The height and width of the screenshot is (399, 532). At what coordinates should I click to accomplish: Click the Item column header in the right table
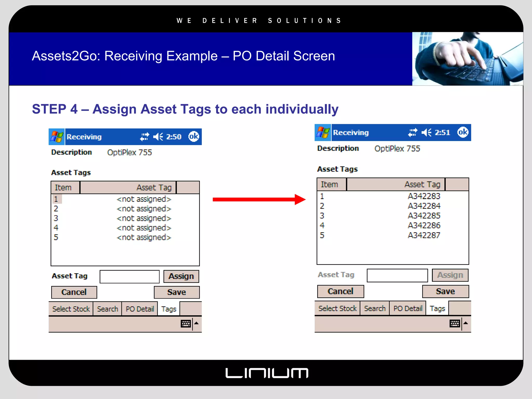click(x=332, y=184)
